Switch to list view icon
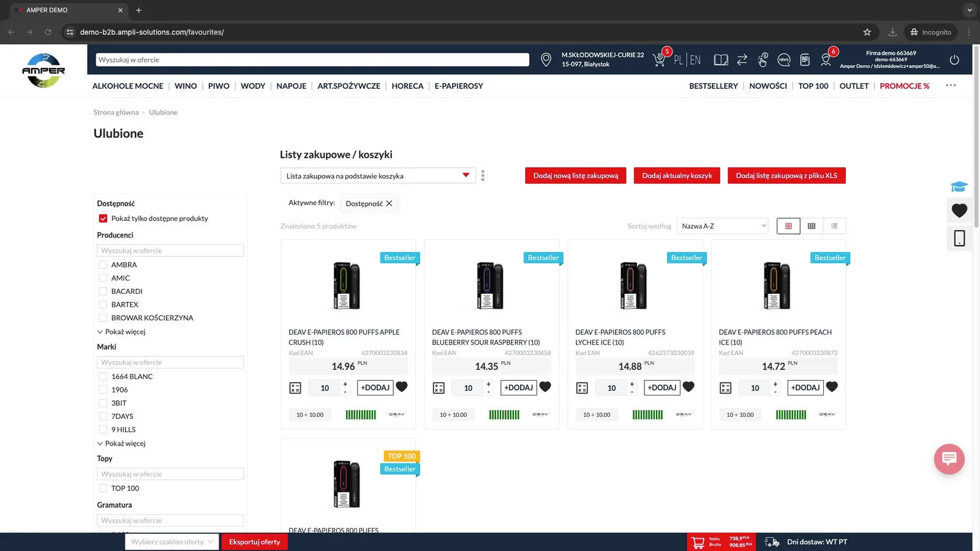Viewport: 980px width, 551px height. [834, 226]
